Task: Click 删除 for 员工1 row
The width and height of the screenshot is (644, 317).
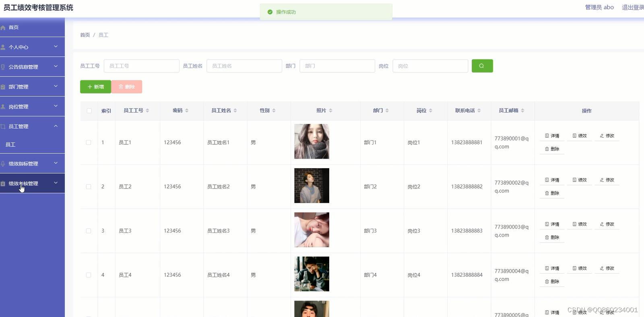Action: coord(552,149)
